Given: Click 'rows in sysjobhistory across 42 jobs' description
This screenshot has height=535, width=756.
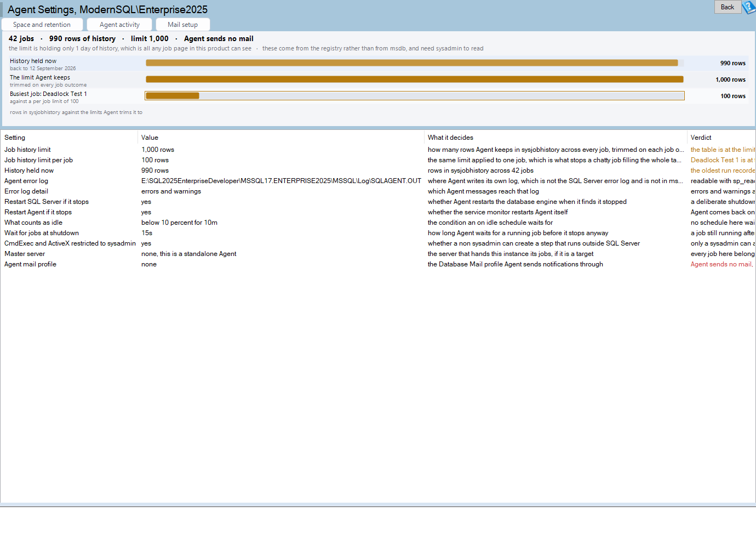Looking at the screenshot, I should click(480, 170).
